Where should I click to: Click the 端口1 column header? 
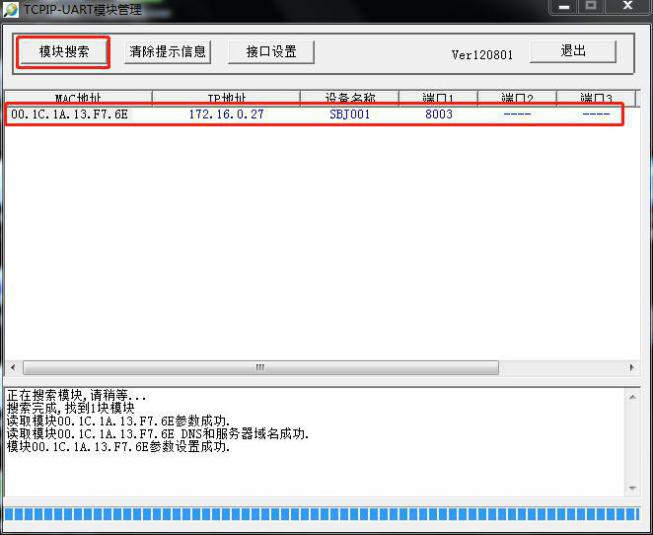point(438,98)
